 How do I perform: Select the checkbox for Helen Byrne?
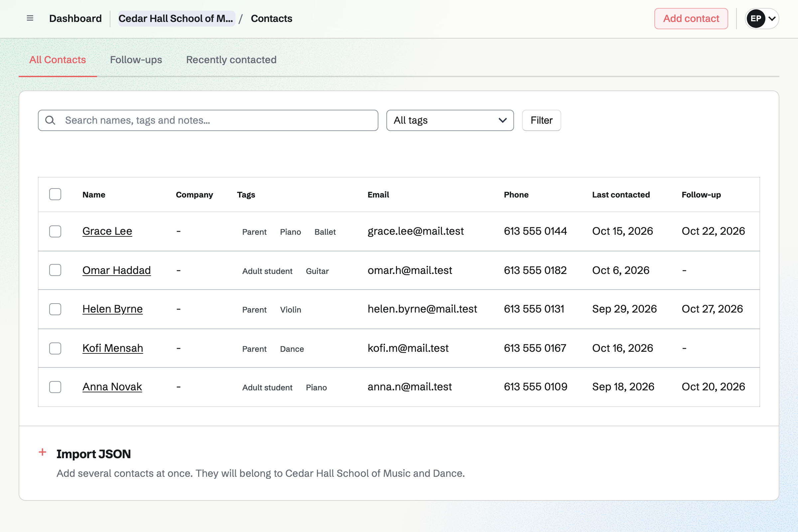(x=55, y=309)
